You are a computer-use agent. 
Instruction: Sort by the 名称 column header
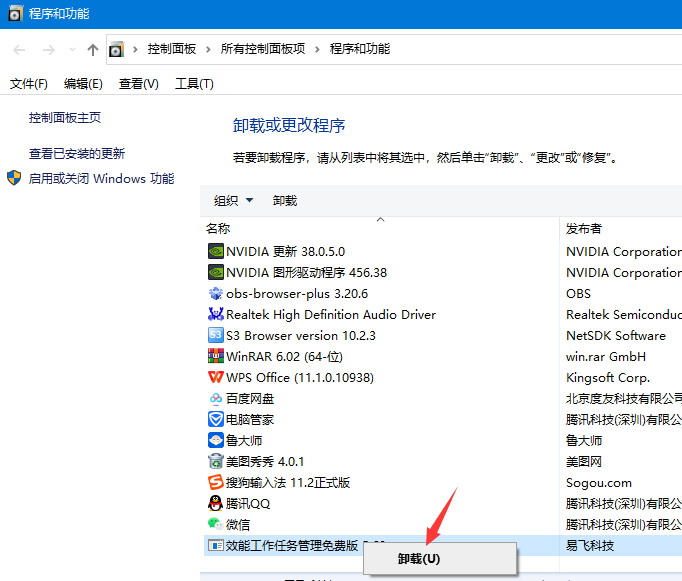point(218,228)
